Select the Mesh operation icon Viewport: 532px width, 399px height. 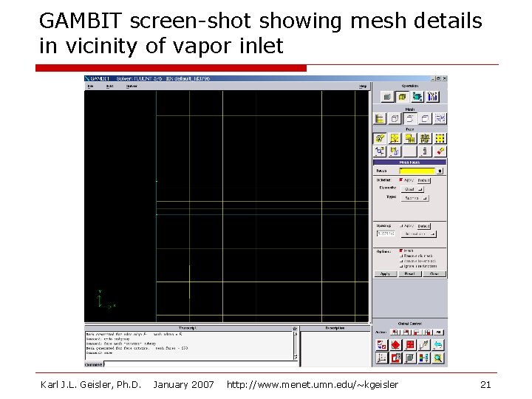click(x=402, y=97)
